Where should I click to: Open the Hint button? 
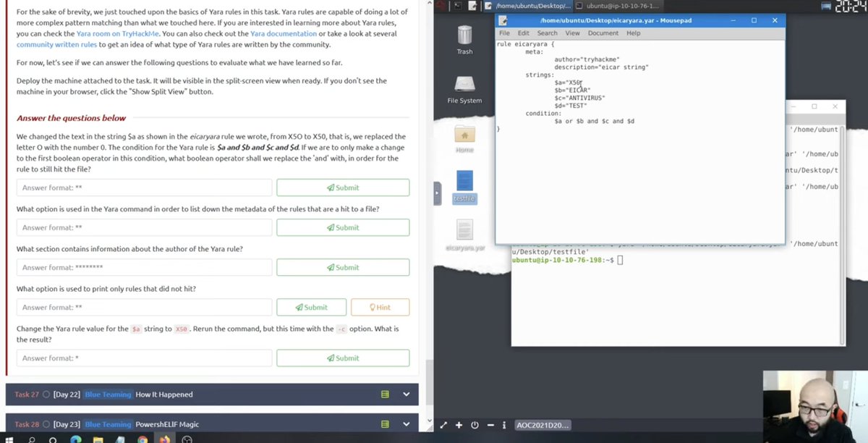click(380, 307)
